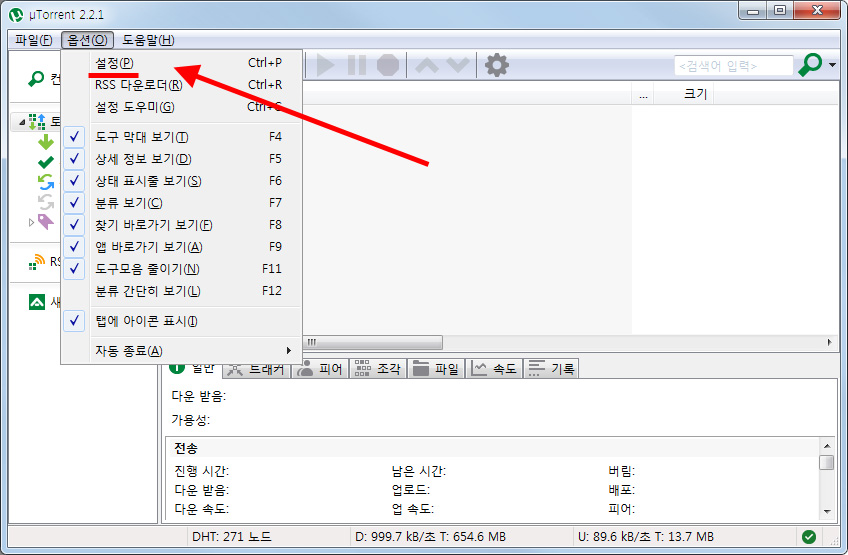
Task: Click the DHT: 271 노드 status entry
Action: [x=231, y=537]
